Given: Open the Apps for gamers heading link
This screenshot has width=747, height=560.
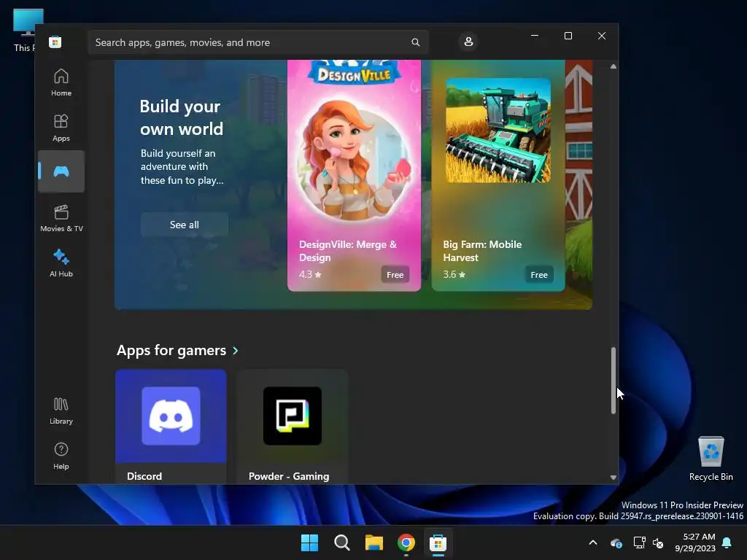Looking at the screenshot, I should click(x=171, y=351).
